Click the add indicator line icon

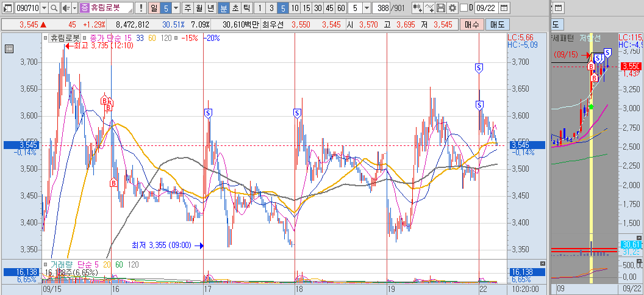(x=429, y=8)
